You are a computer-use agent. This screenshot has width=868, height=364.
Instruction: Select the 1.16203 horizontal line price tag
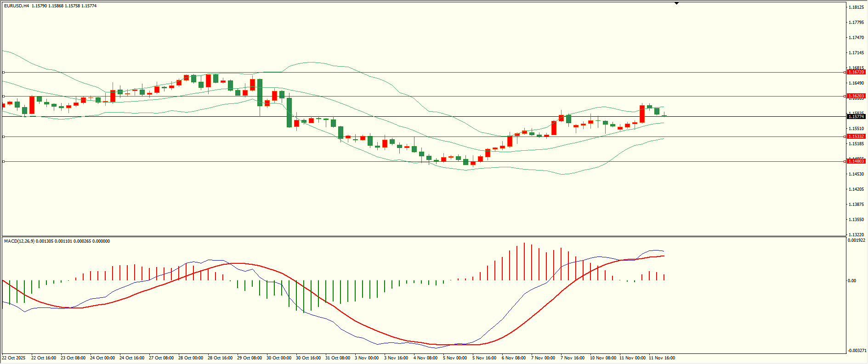click(856, 96)
